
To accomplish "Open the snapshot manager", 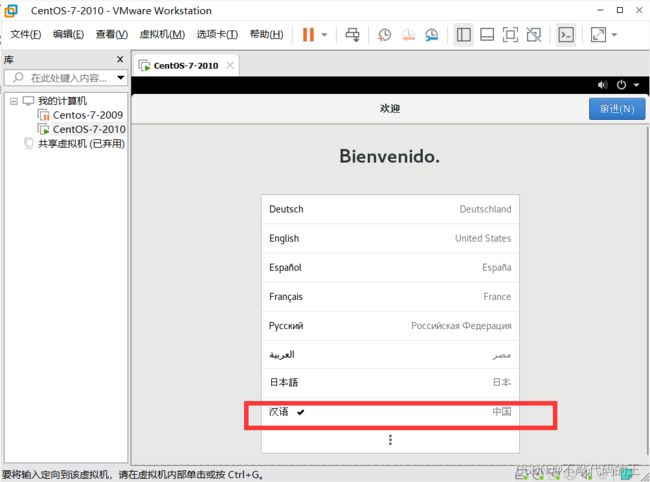I will click(x=432, y=35).
